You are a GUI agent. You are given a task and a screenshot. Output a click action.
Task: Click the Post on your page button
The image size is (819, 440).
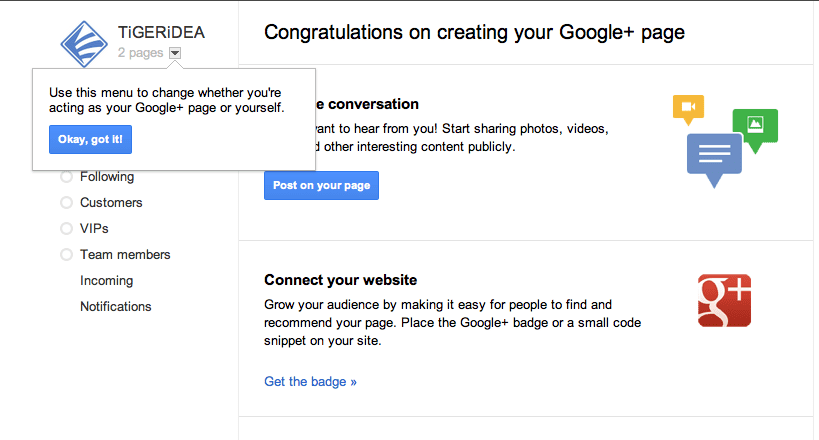[321, 186]
